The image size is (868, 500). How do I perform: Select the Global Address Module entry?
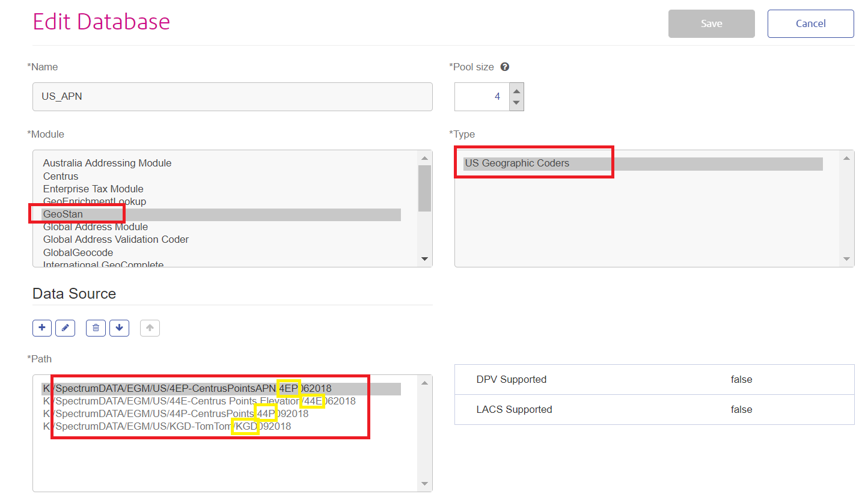point(95,227)
